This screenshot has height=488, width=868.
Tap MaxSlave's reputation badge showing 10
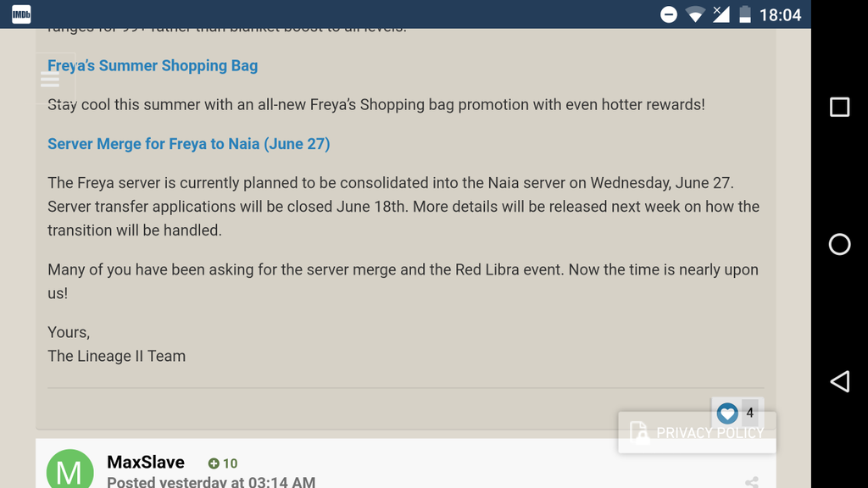pyautogui.click(x=223, y=463)
